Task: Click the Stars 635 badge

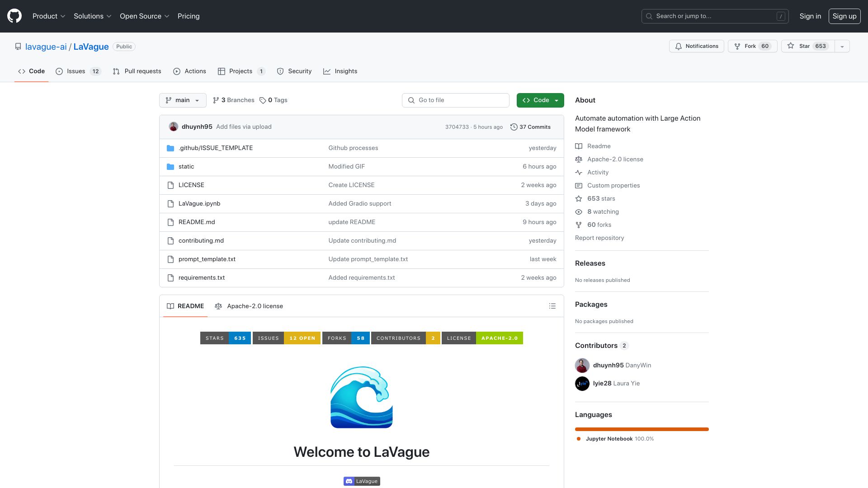Action: [x=226, y=338]
